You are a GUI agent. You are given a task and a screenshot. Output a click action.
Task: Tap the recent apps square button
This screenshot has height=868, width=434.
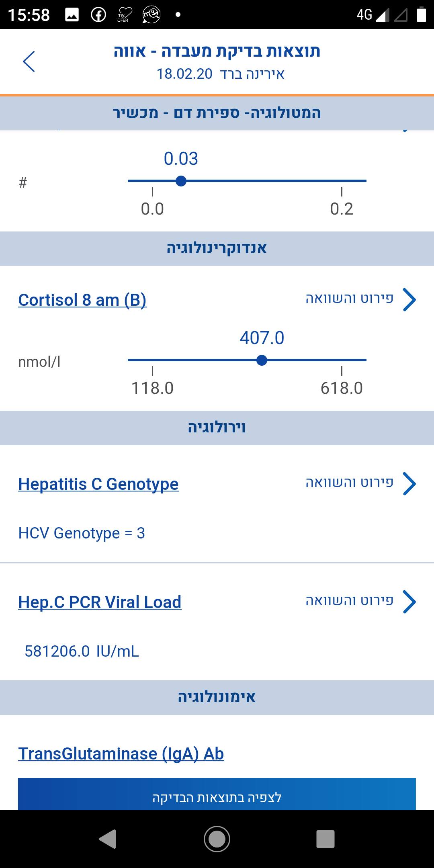click(x=325, y=839)
